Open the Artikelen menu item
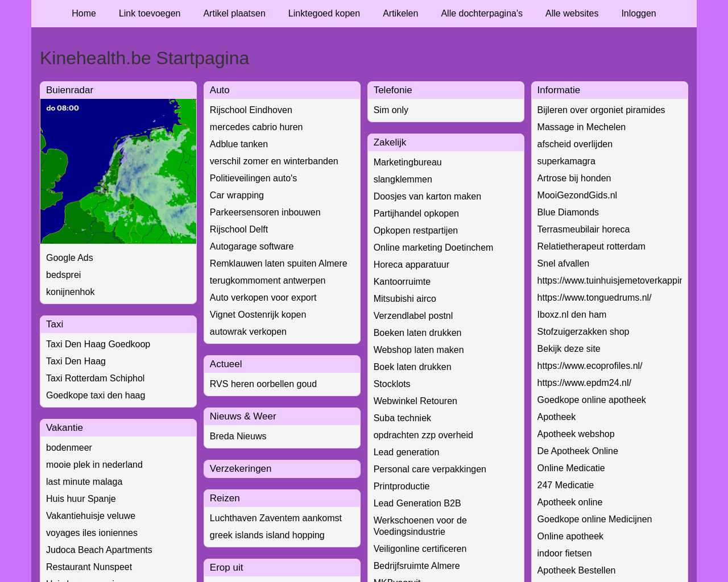Image resolution: width=728 pixels, height=582 pixels. tap(400, 14)
